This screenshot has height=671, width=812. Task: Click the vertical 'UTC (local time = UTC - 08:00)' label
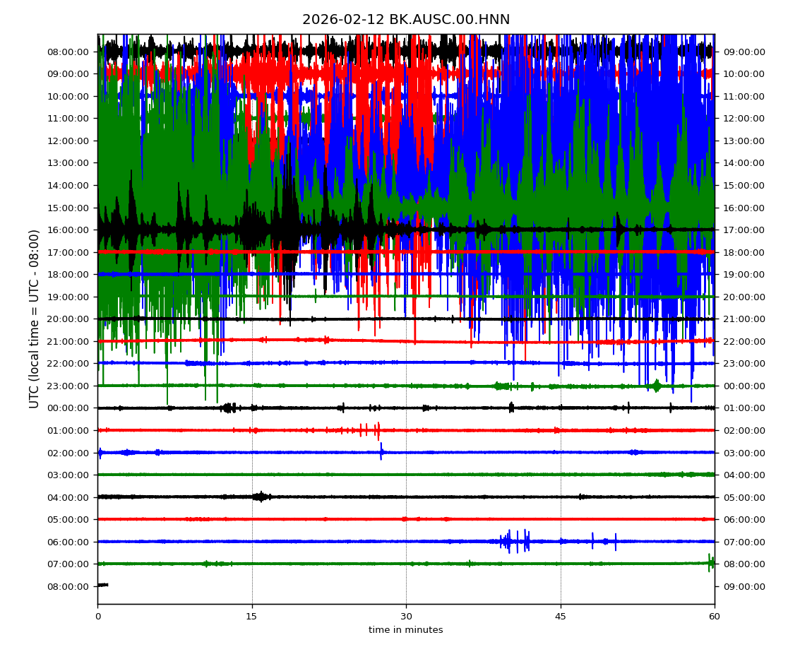click(35, 319)
